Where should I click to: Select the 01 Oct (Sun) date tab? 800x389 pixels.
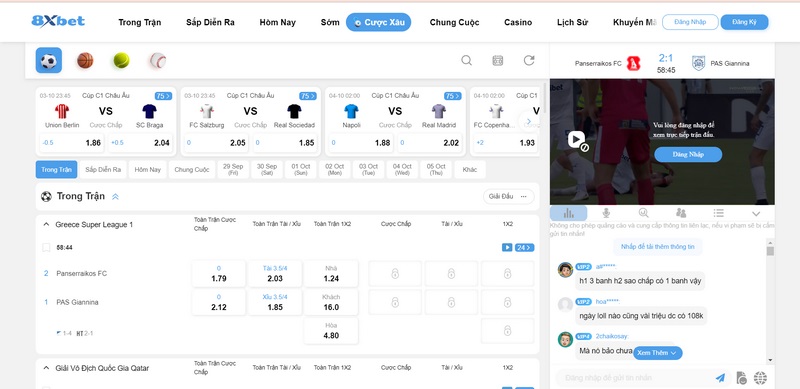(301, 169)
